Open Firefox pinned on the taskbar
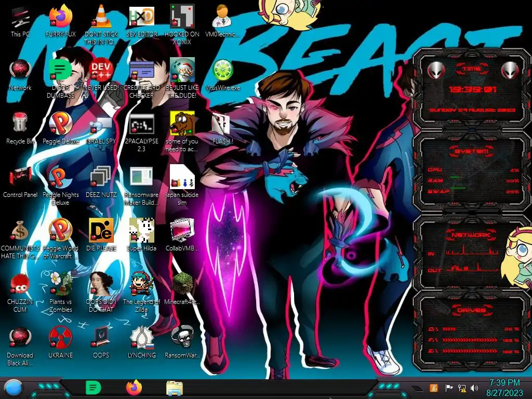The image size is (532, 399). 134,388
